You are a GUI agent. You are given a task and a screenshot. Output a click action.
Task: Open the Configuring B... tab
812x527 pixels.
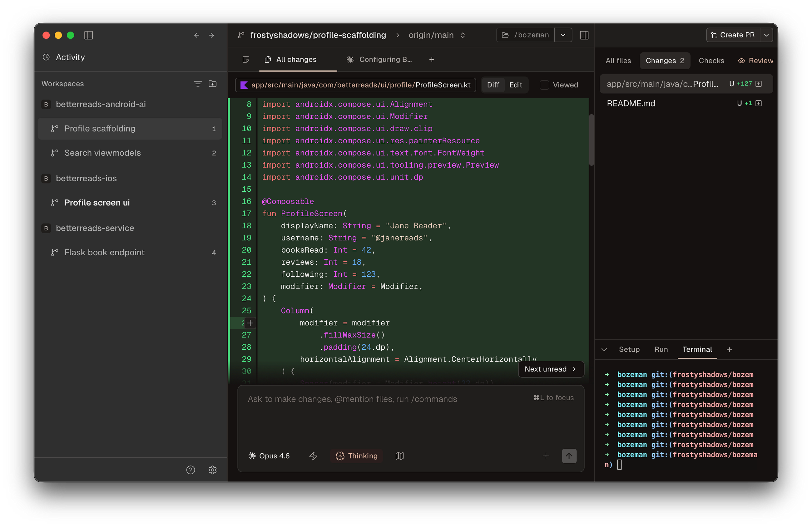click(379, 60)
